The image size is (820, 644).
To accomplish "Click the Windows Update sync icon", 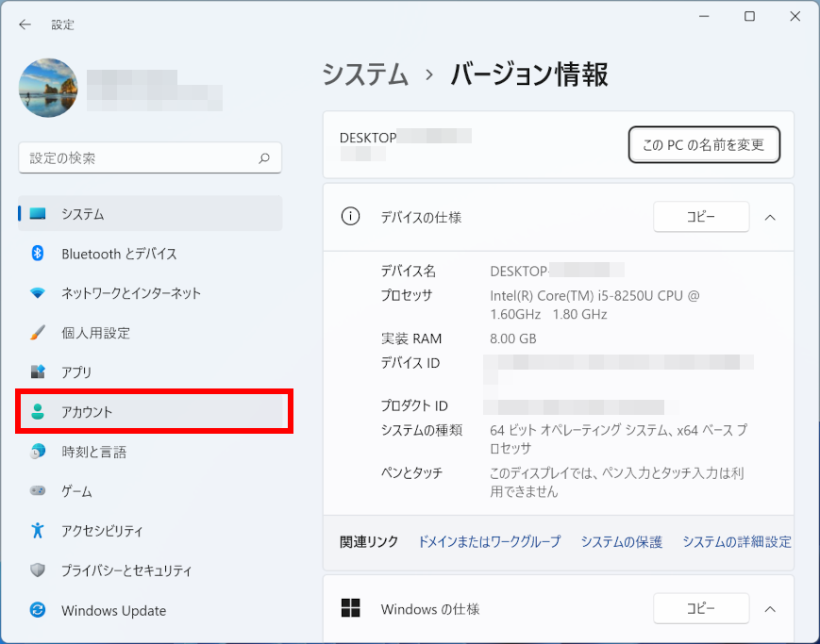I will [x=38, y=609].
